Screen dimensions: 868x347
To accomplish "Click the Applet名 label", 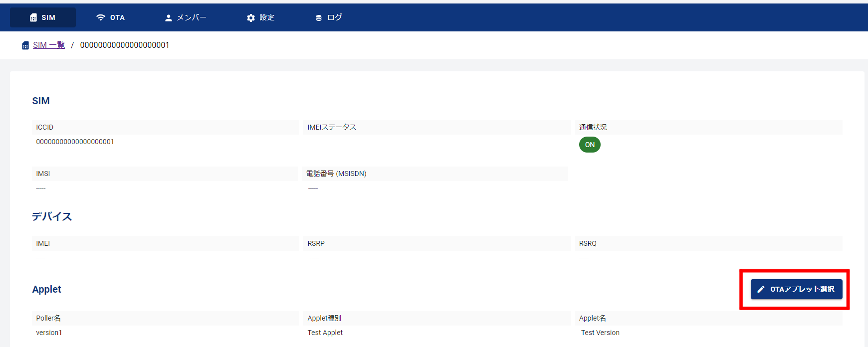I will coord(593,318).
